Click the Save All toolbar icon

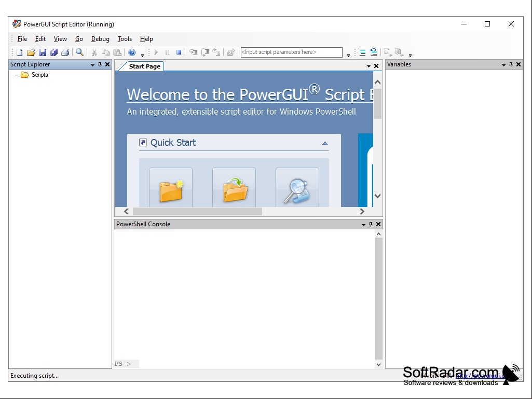[53, 52]
